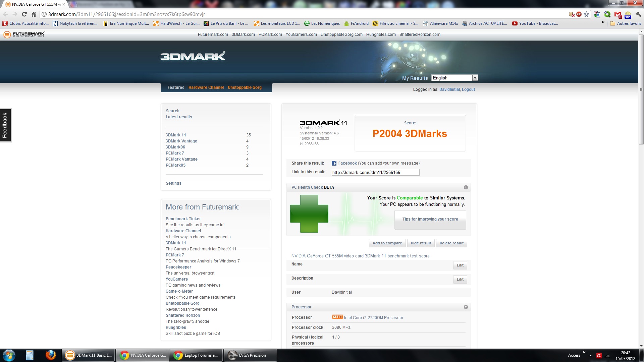
Task: Close the NVIDIA GeForce GT 555M tab
Action: (x=64, y=4)
